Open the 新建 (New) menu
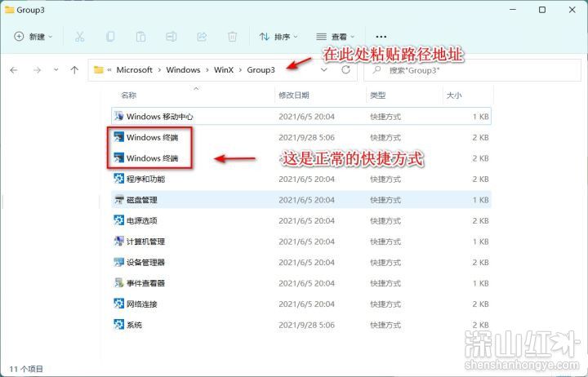 [33, 37]
